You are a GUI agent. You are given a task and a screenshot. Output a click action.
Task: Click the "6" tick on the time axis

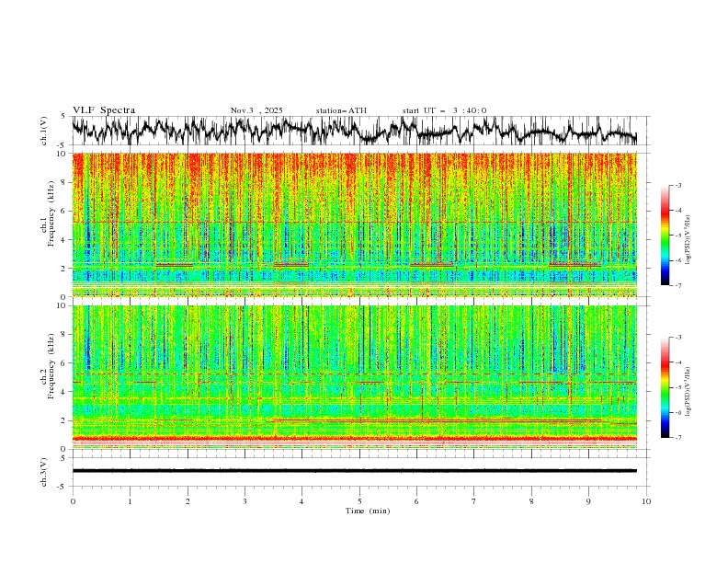(x=416, y=501)
